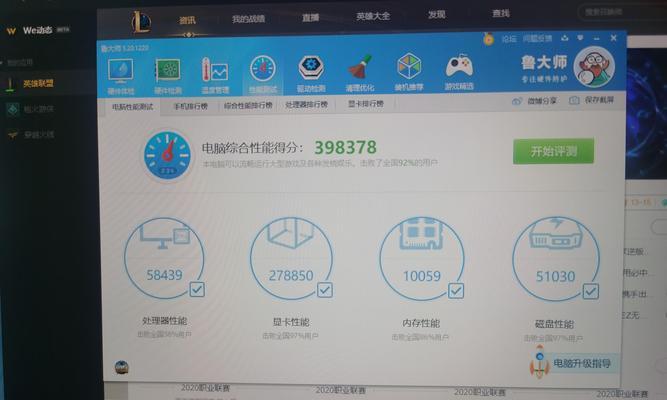Switch to the 电脑性能测试 tab

tap(132, 107)
